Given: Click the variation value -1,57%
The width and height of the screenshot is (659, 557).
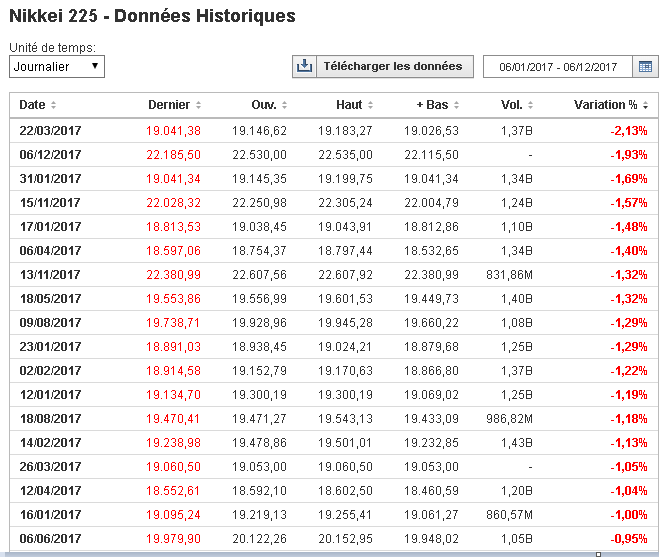Looking at the screenshot, I should pos(629,203).
